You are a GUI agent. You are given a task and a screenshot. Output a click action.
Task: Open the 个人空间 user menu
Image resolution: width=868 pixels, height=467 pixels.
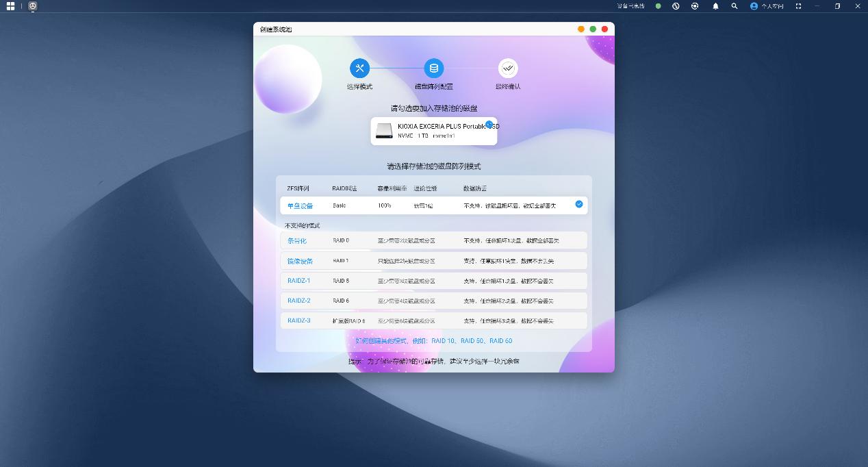pos(767,5)
